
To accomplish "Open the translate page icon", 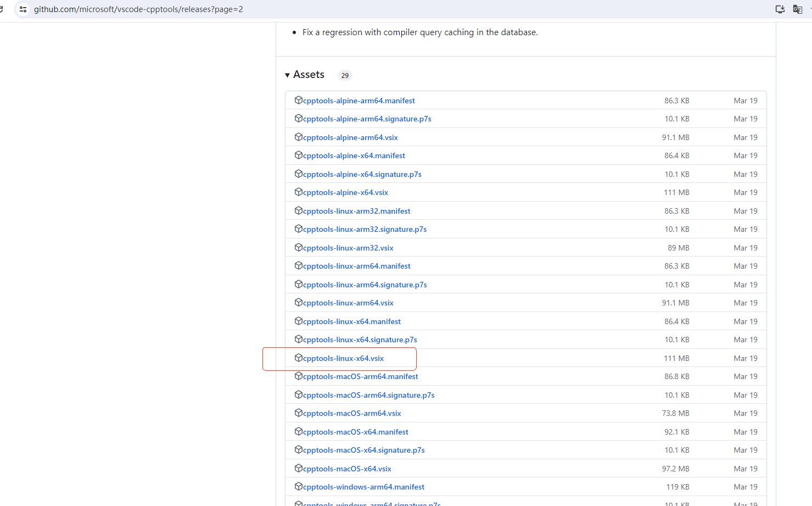I will point(798,9).
